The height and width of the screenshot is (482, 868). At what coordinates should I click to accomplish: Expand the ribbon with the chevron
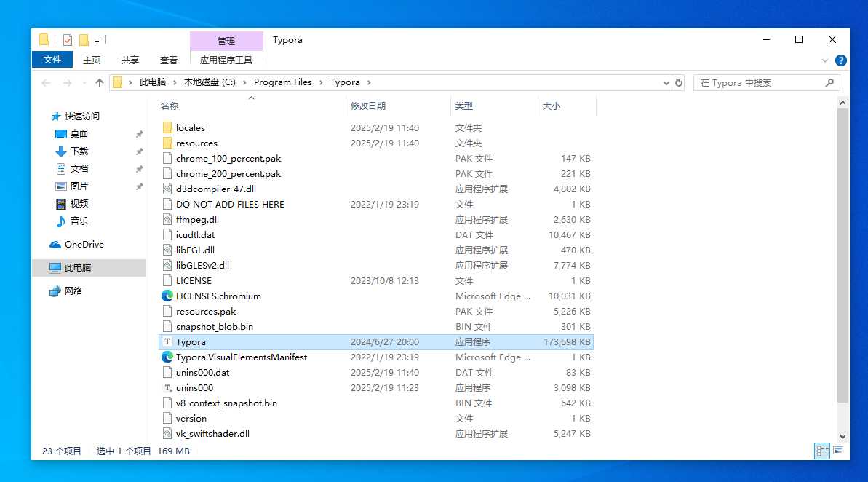pos(825,60)
